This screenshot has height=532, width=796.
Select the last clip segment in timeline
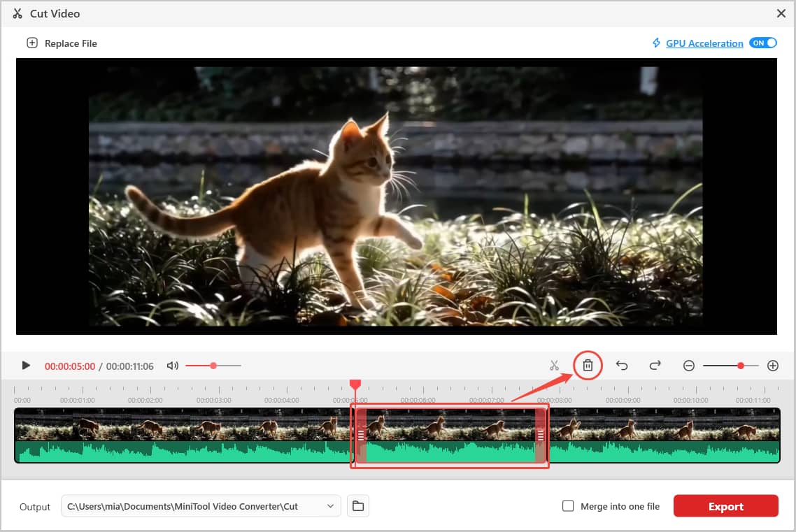click(x=664, y=435)
